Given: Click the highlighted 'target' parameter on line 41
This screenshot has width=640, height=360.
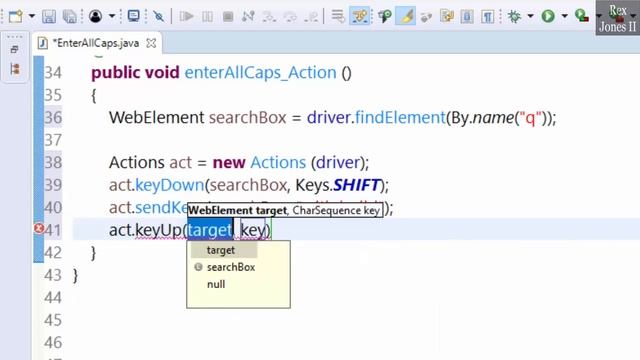Looking at the screenshot, I should 210,230.
